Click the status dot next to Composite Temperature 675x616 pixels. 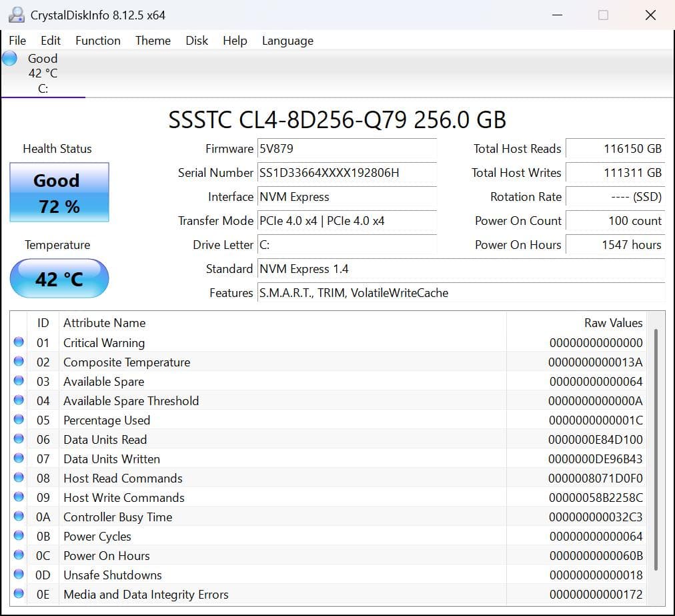[19, 362]
